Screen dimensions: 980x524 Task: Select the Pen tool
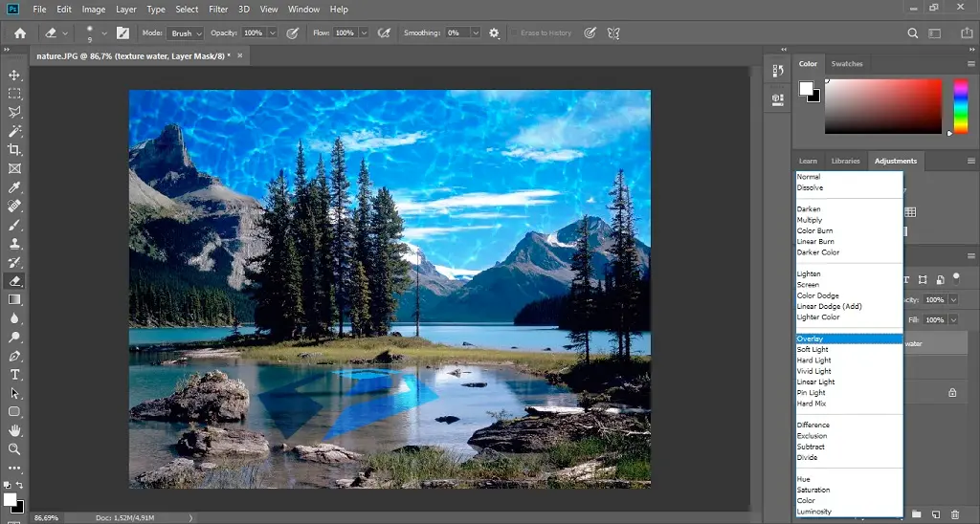pos(14,356)
